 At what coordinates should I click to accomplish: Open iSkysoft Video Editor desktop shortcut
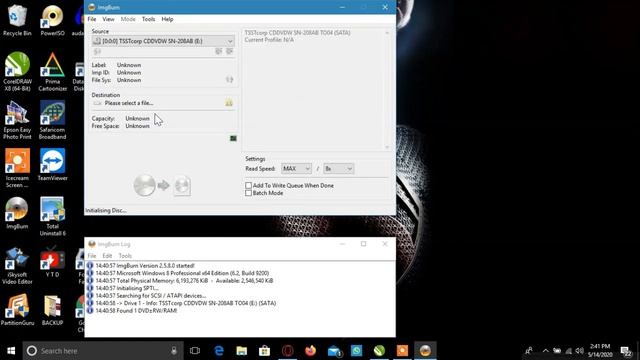(17, 265)
